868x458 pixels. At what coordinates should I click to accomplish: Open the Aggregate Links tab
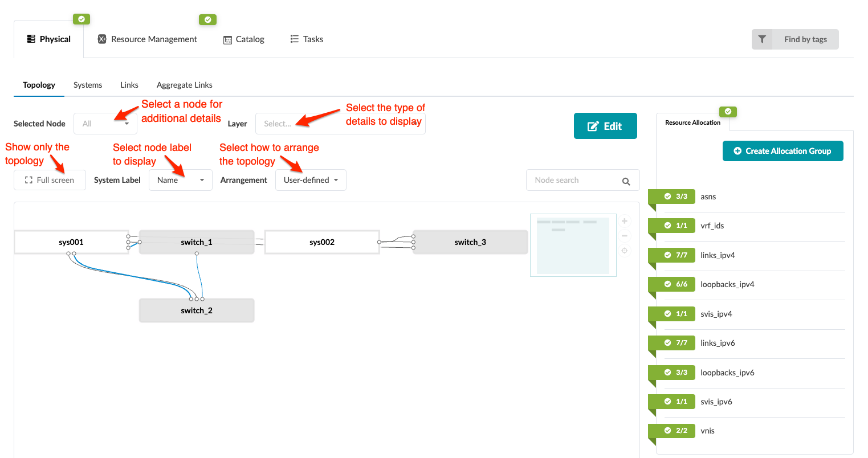184,85
